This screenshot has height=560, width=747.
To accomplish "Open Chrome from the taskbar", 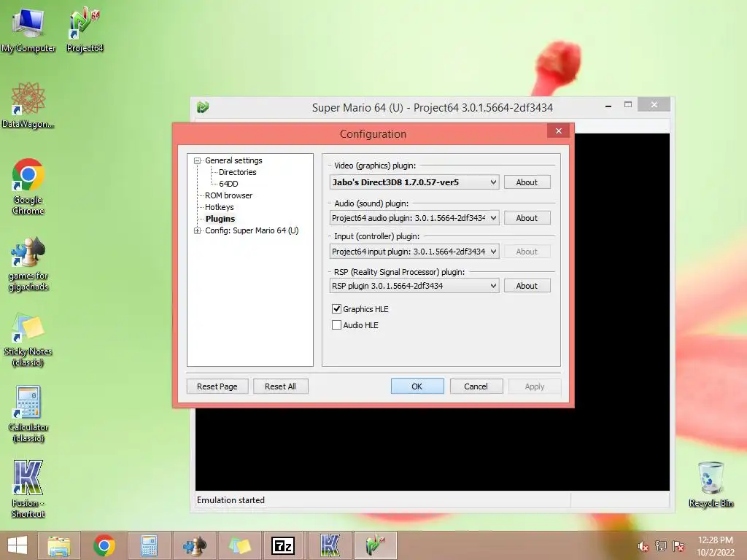I will [x=104, y=545].
